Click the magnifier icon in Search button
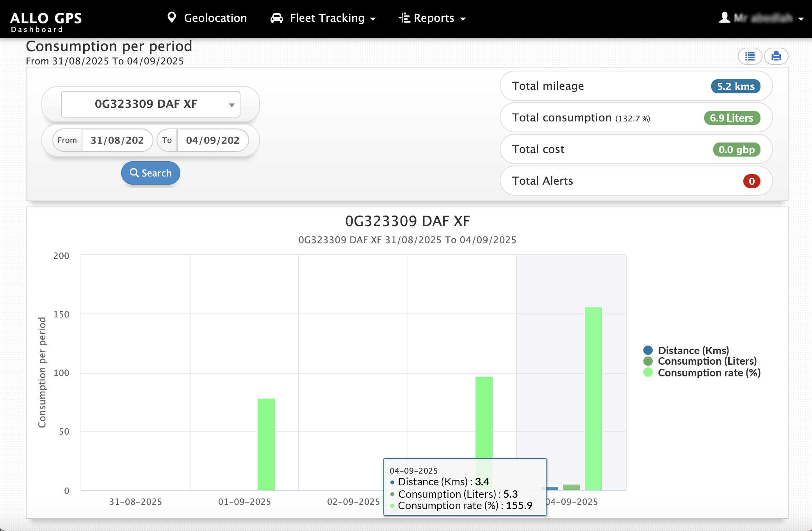 point(134,173)
